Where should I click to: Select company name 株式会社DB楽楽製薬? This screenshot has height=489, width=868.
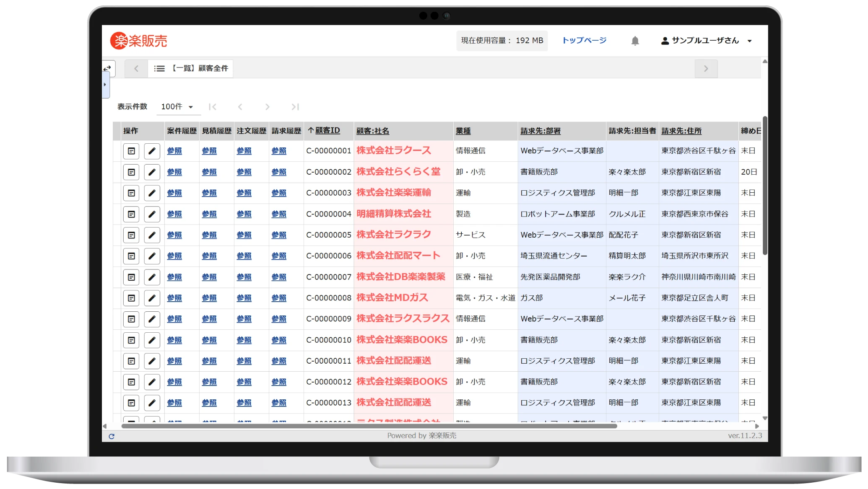click(401, 277)
